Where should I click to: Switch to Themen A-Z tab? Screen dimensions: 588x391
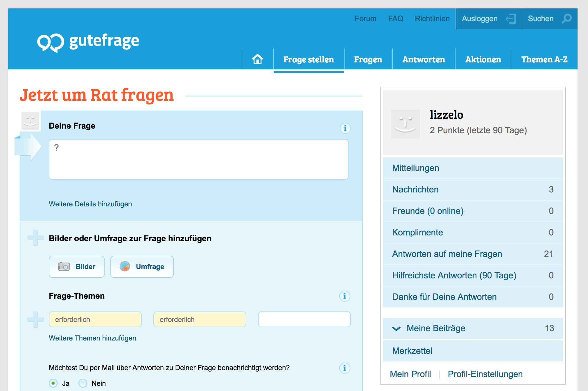[544, 59]
